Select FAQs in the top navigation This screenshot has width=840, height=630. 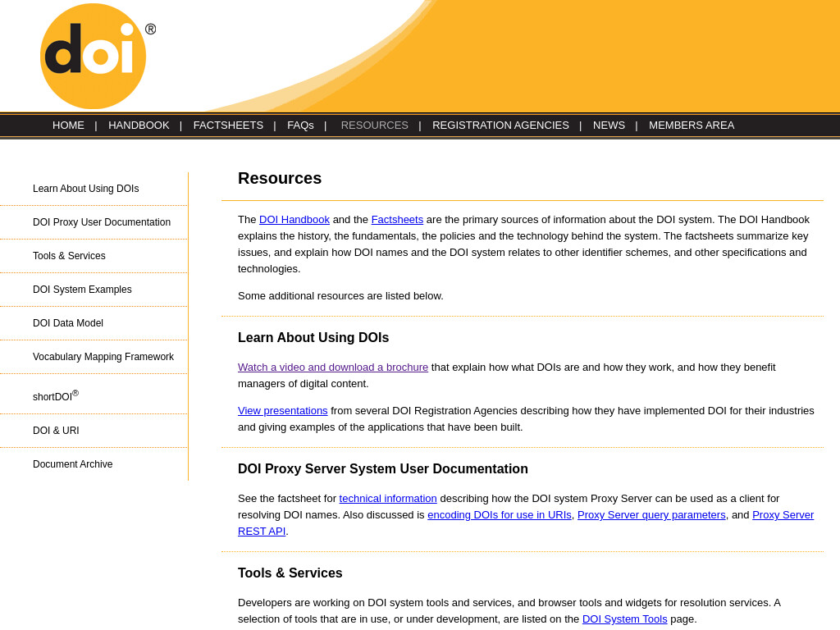coord(300,126)
